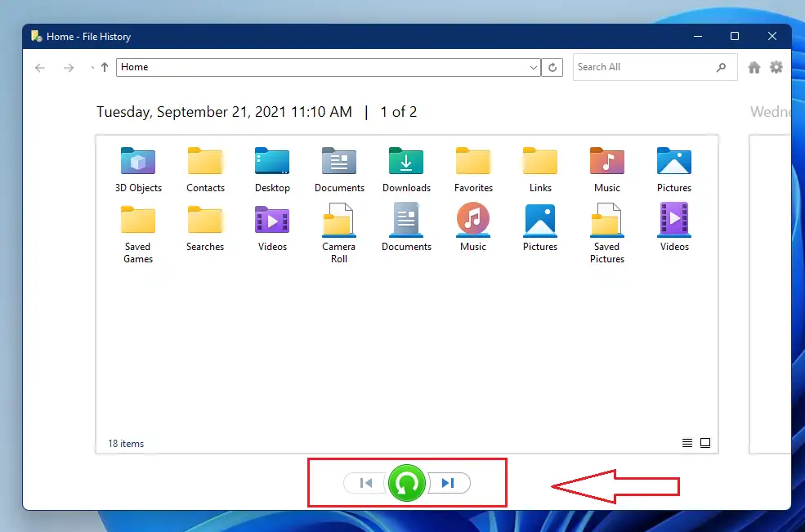This screenshot has height=532, width=805.
Task: Select the Pictures library in the second row
Action: tap(540, 229)
